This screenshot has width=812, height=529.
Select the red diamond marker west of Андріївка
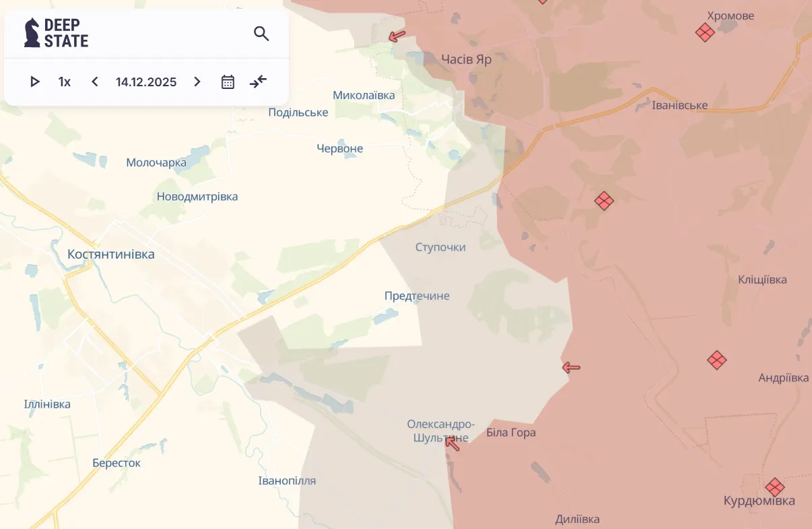(x=717, y=360)
